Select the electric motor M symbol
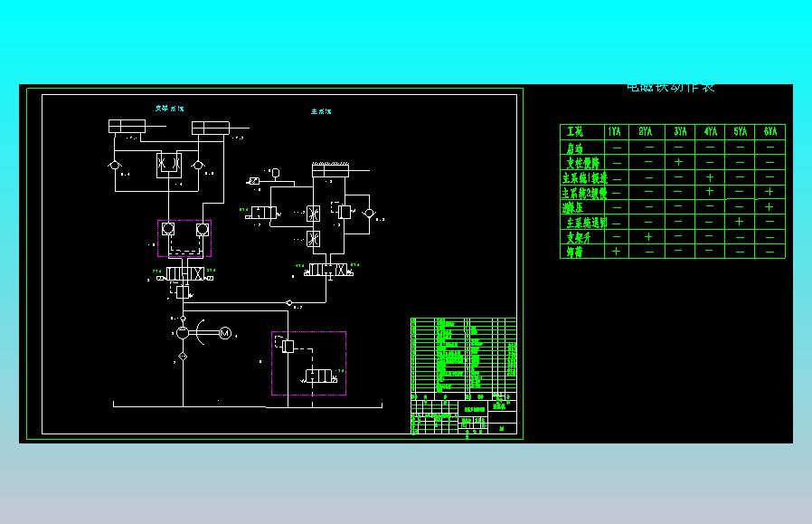Viewport: 812px width, 524px height. pyautogui.click(x=225, y=333)
